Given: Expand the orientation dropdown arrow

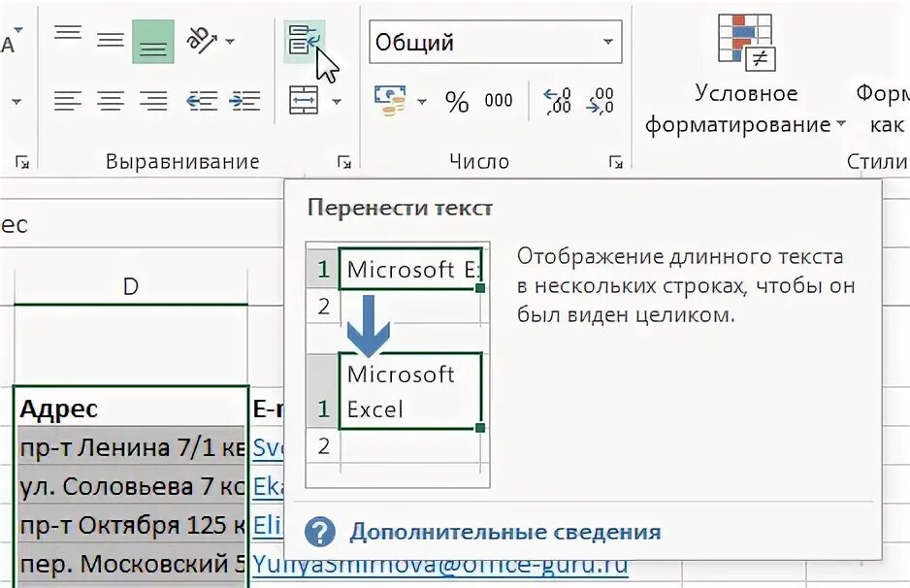Looking at the screenshot, I should tap(230, 41).
